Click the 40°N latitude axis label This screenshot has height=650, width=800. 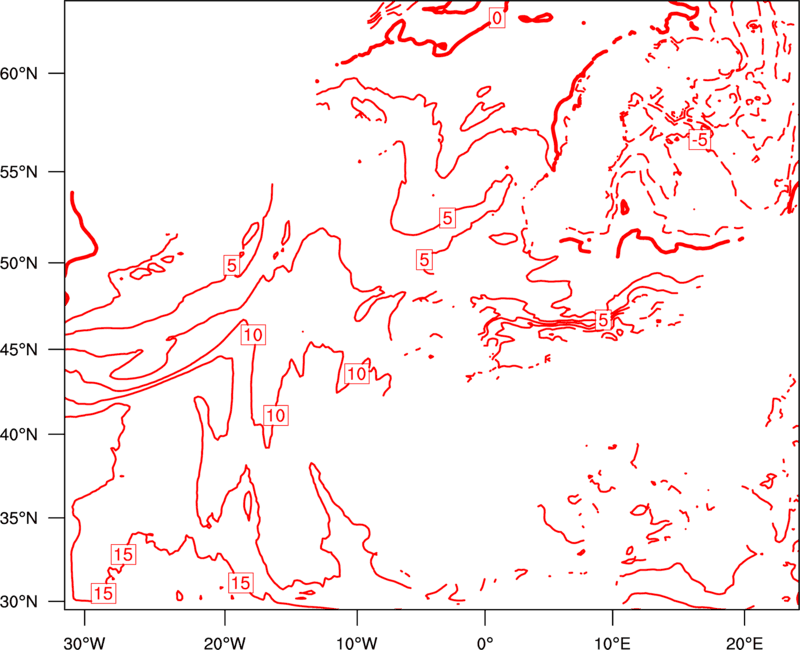coord(19,435)
